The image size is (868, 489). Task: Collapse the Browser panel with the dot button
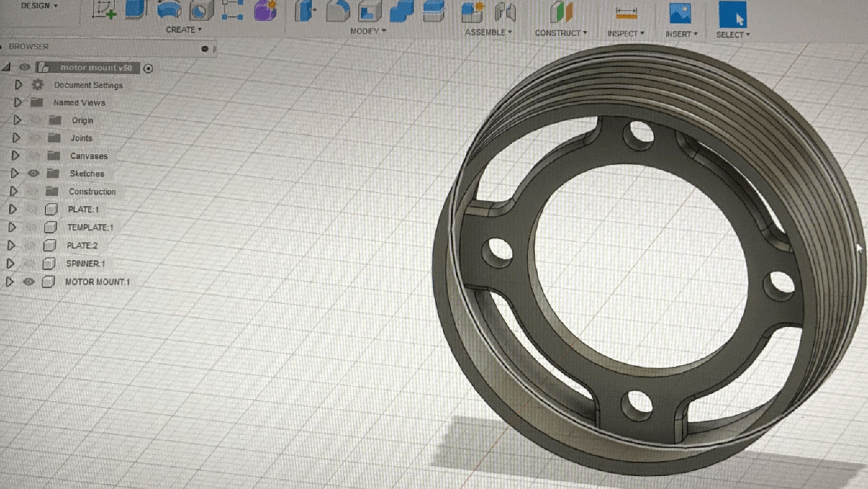click(205, 49)
